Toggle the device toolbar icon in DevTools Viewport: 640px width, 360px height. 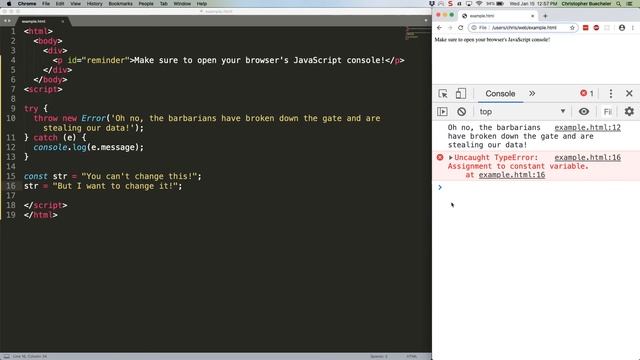[460, 93]
